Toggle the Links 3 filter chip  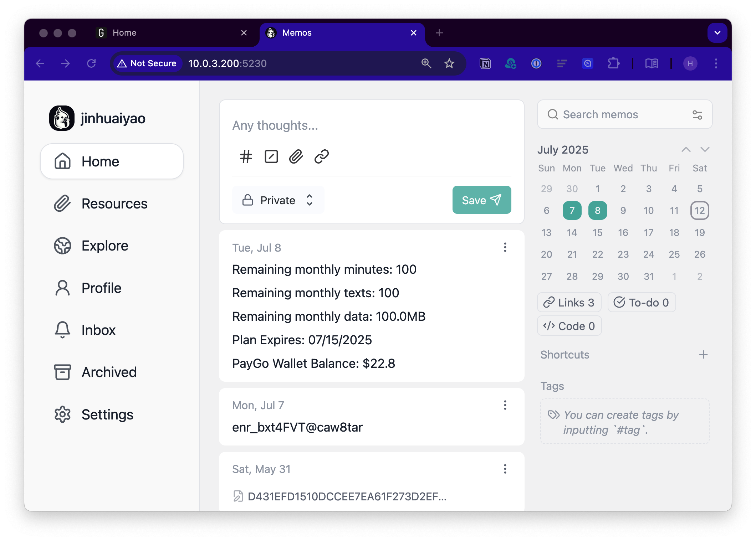569,303
